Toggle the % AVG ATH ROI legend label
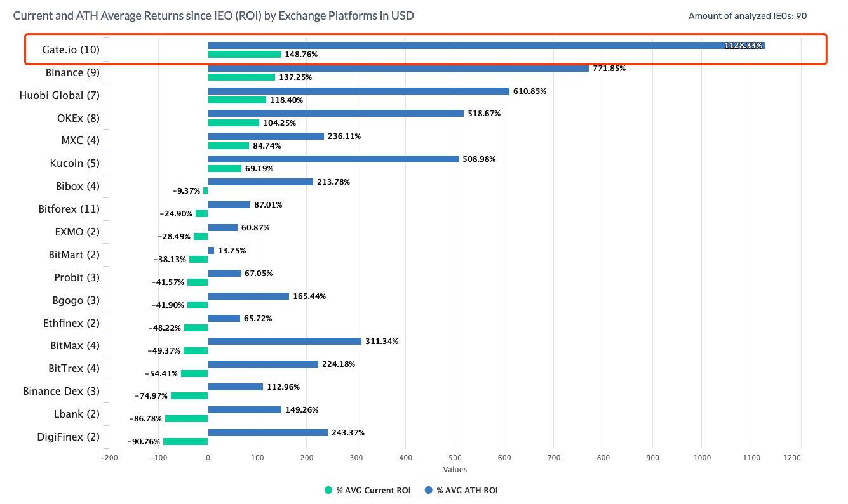 pos(467,490)
